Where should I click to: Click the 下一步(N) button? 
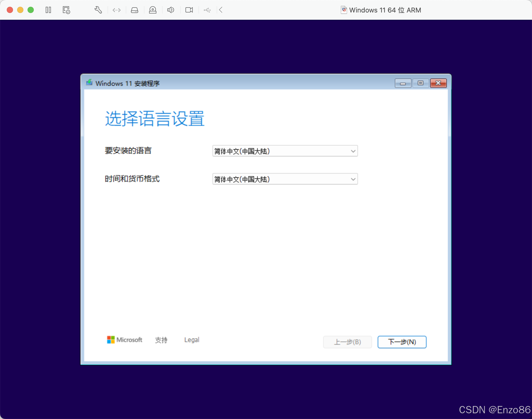click(x=402, y=342)
